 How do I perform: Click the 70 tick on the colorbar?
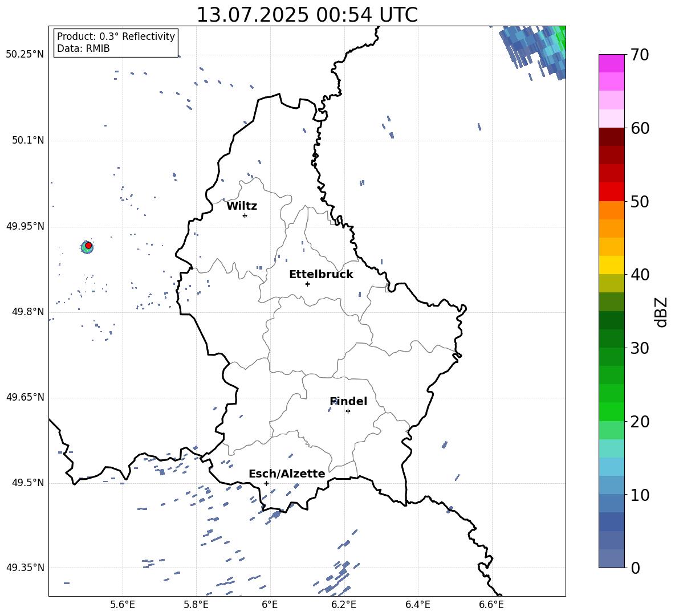click(640, 55)
